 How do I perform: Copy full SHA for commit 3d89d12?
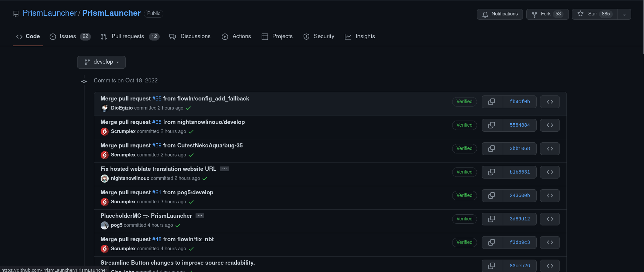492,219
